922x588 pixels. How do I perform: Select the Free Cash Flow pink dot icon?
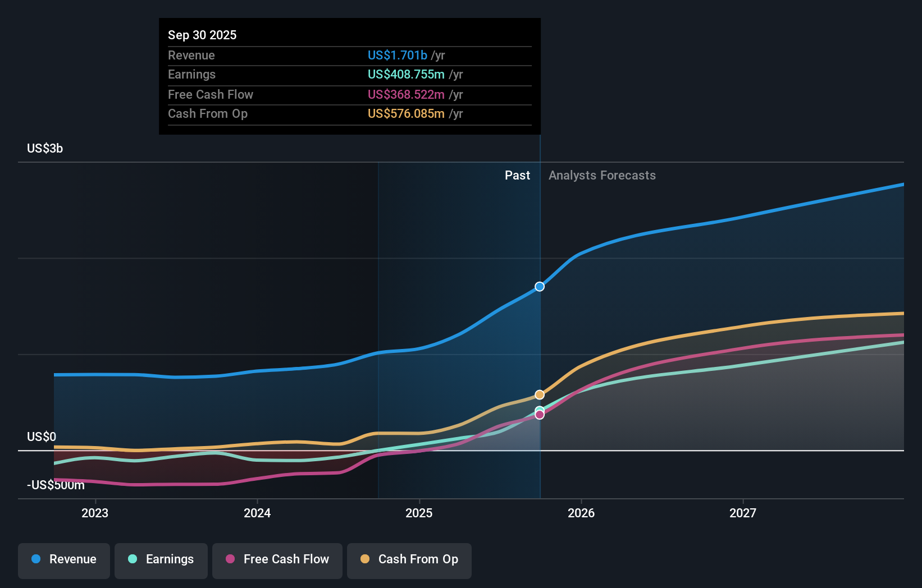(x=231, y=559)
